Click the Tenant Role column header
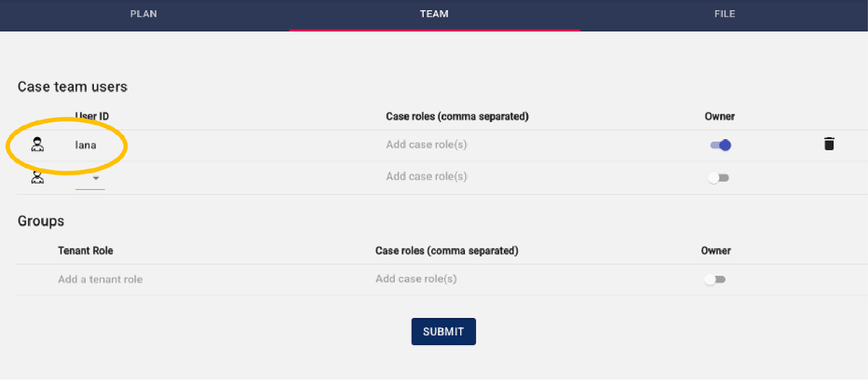This screenshot has width=868, height=380. (85, 251)
